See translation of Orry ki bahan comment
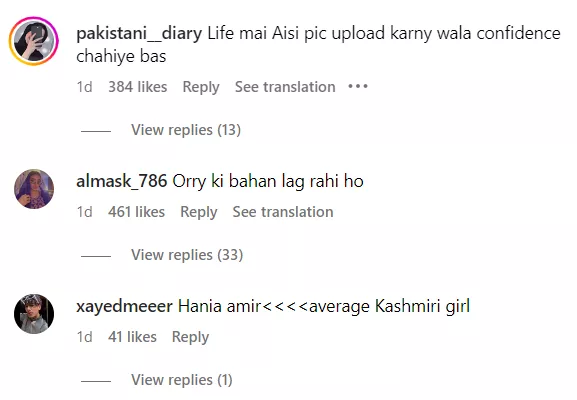 coord(283,212)
